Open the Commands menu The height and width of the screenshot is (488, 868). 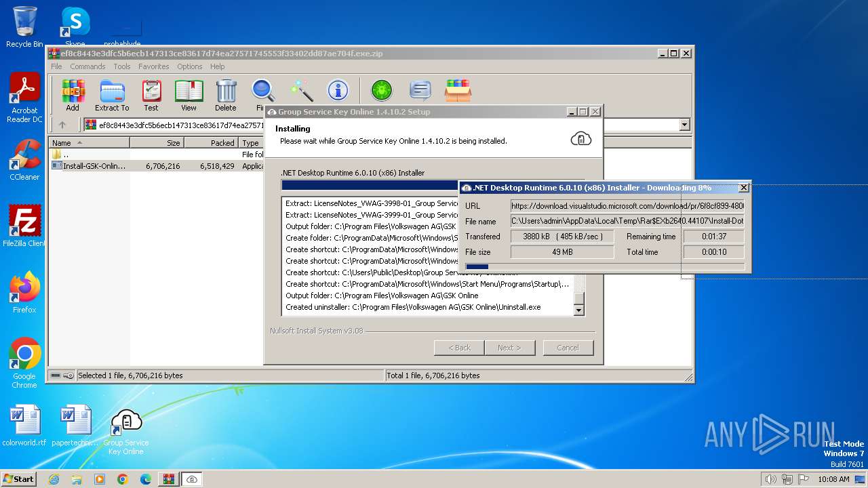[x=87, y=66]
